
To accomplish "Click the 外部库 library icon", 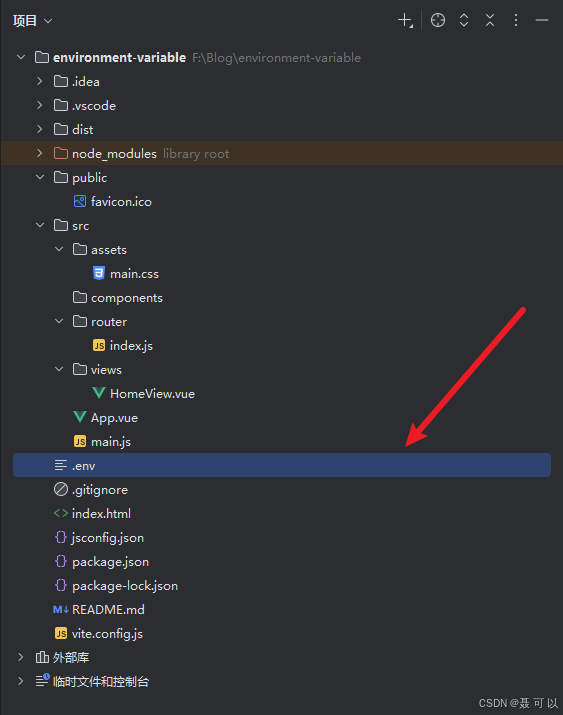I will tap(42, 657).
